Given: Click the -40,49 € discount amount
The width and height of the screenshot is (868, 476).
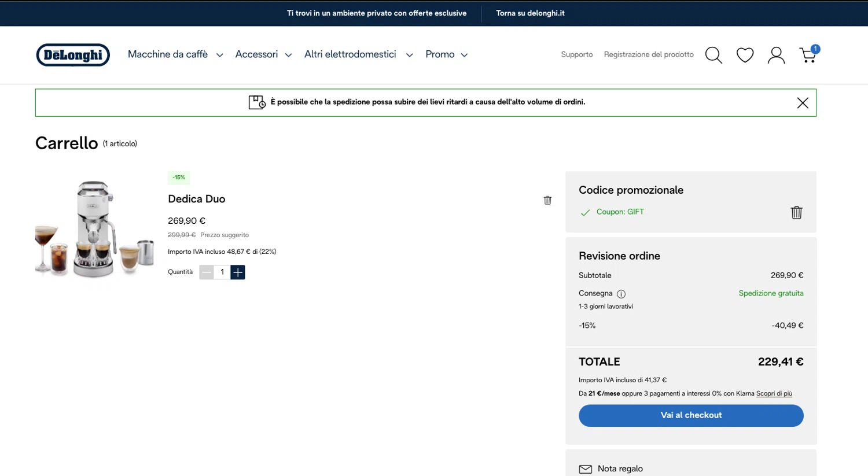Looking at the screenshot, I should tap(788, 326).
